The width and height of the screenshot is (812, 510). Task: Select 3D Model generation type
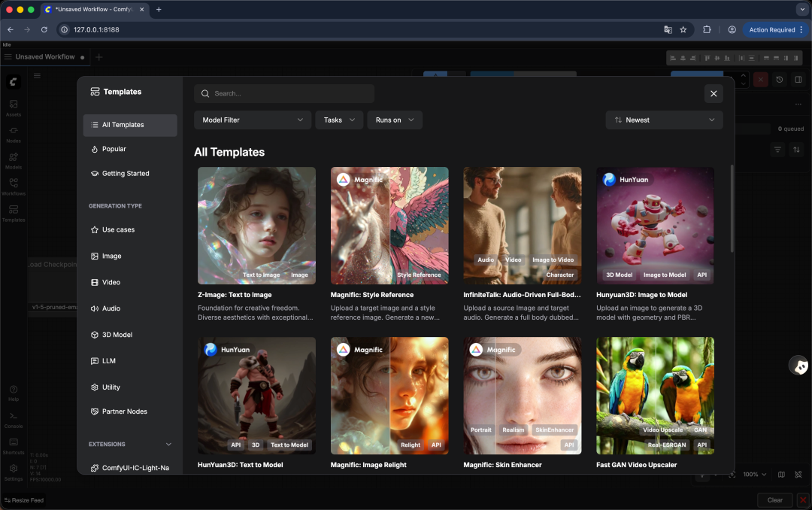(130, 335)
